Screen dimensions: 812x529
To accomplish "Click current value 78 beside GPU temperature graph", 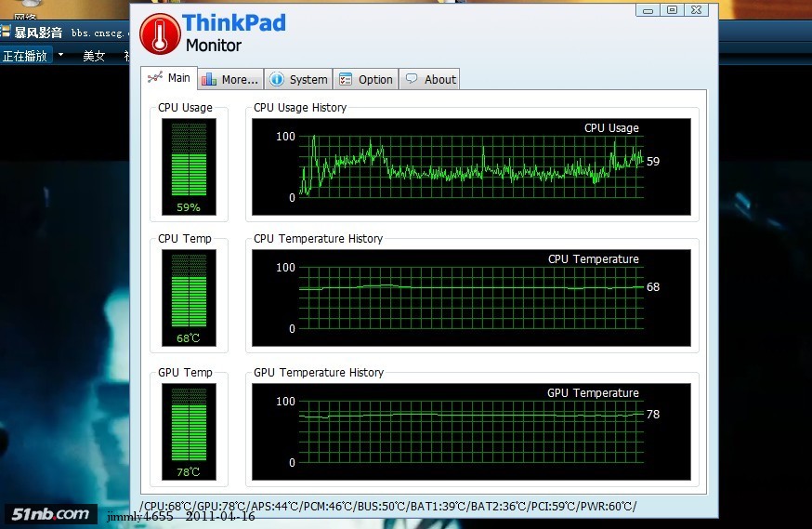I will tap(653, 415).
